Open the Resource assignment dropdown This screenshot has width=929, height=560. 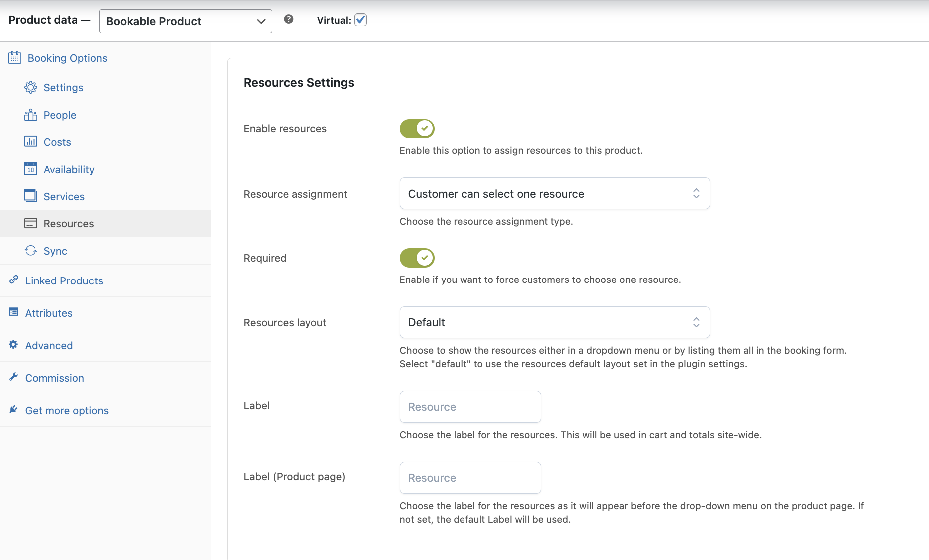554,194
